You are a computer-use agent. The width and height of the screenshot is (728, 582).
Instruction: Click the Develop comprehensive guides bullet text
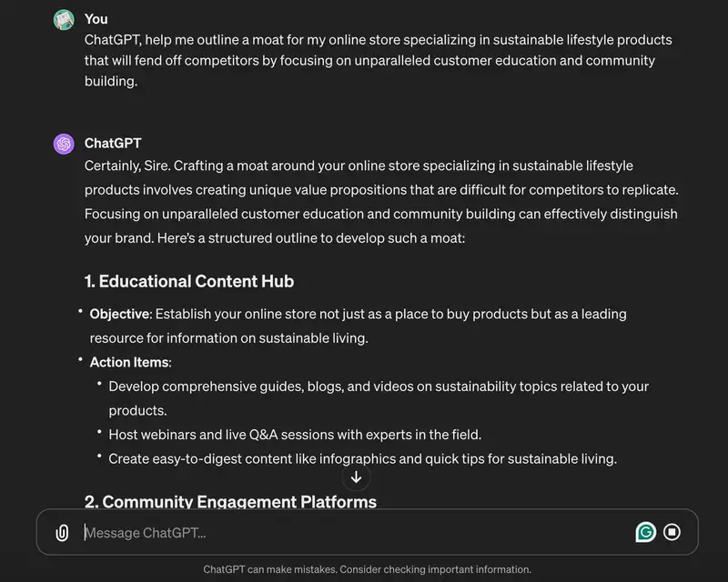379,398
